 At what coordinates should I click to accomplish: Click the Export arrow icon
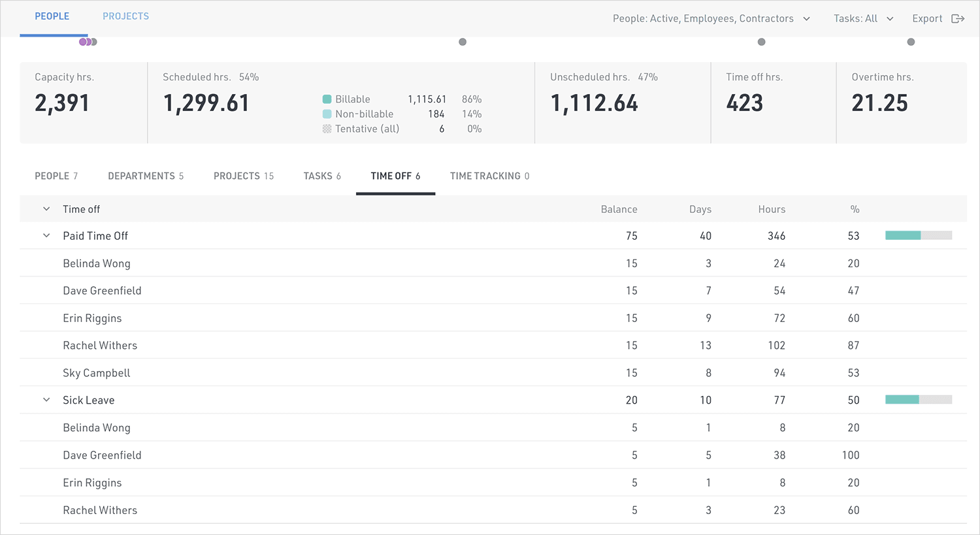pyautogui.click(x=958, y=18)
